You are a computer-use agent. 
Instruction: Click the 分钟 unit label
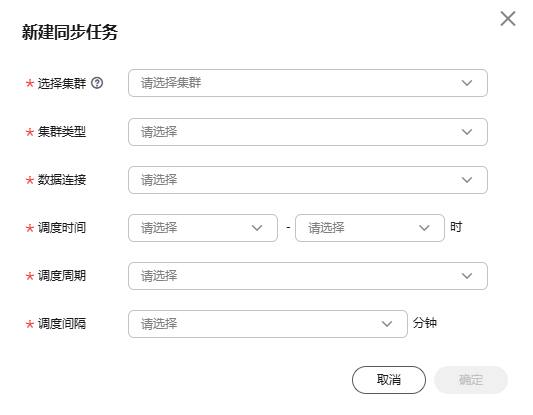click(x=425, y=323)
